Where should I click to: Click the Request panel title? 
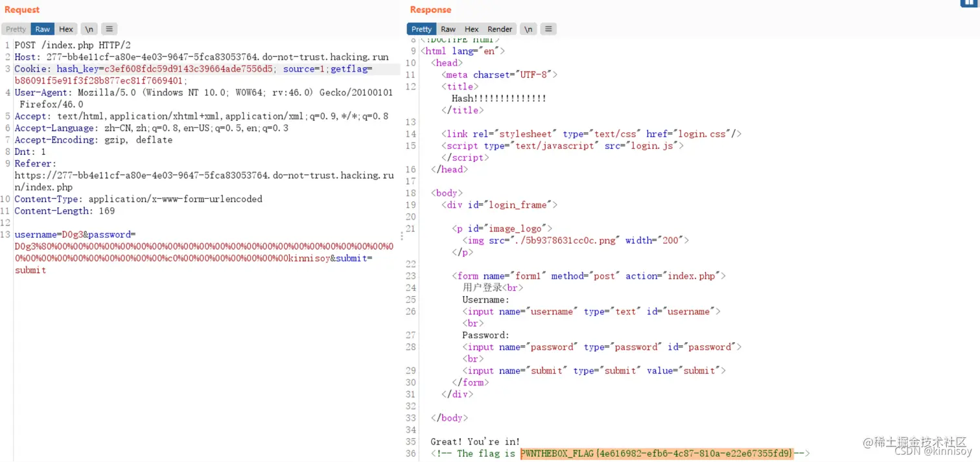(22, 10)
